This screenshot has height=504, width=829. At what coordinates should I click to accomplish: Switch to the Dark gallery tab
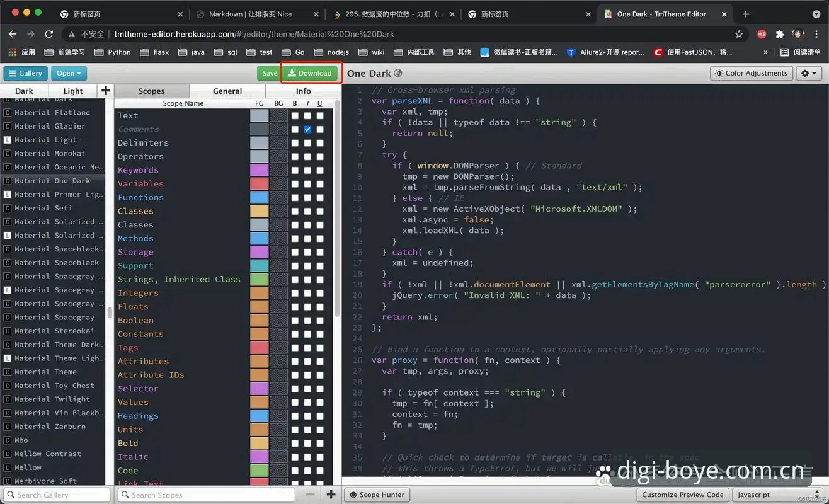tap(24, 91)
